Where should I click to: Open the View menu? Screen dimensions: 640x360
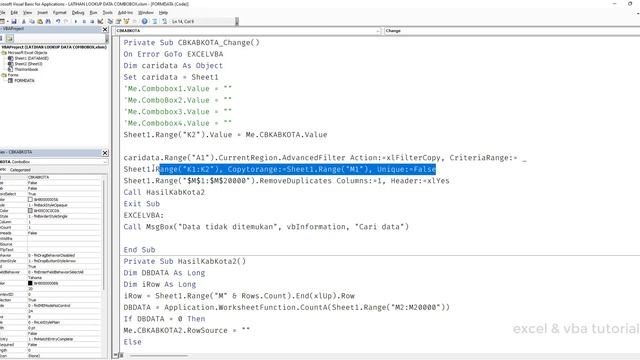(27, 13)
